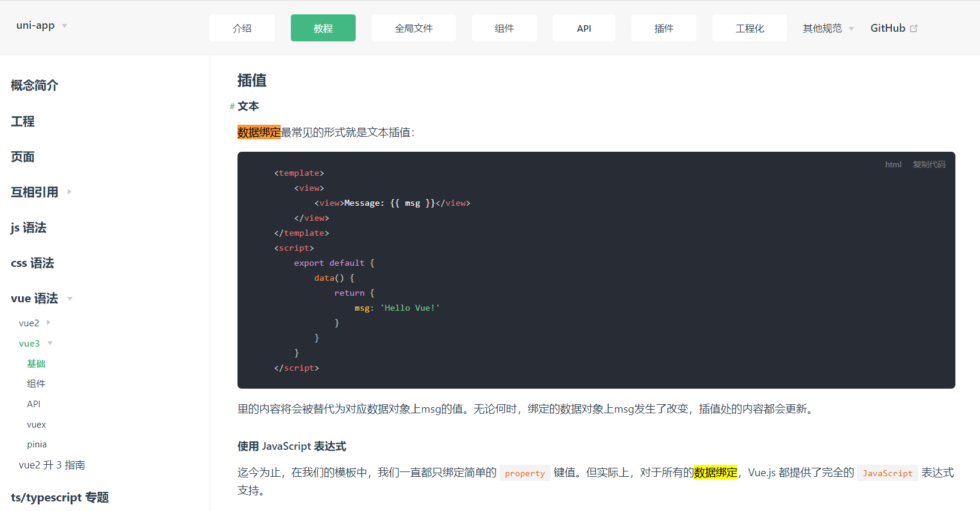Click the GitHub external-link icon

(x=914, y=28)
